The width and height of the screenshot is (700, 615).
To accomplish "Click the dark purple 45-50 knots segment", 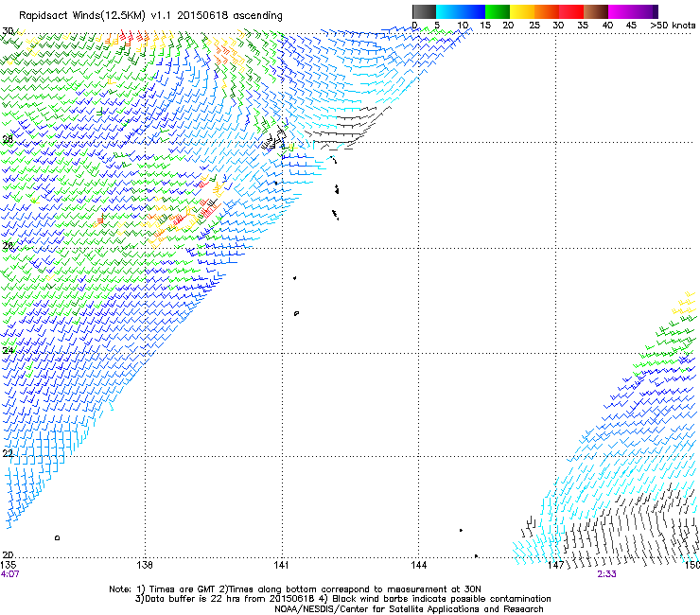I will point(645,11).
